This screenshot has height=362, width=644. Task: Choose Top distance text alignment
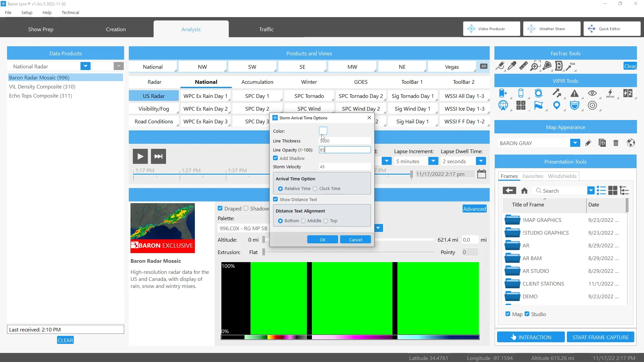(326, 221)
